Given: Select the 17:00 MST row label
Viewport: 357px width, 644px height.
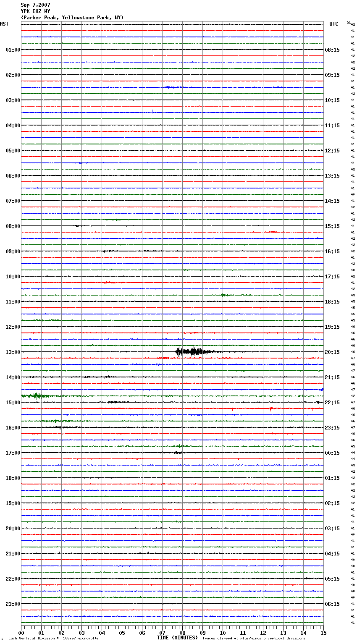Looking at the screenshot, I should pos(13,453).
